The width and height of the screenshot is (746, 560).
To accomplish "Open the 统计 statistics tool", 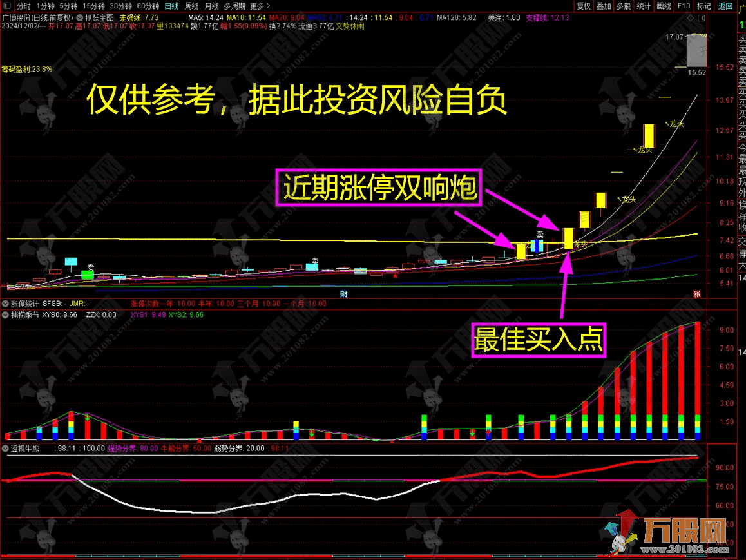I will pyautogui.click(x=643, y=6).
